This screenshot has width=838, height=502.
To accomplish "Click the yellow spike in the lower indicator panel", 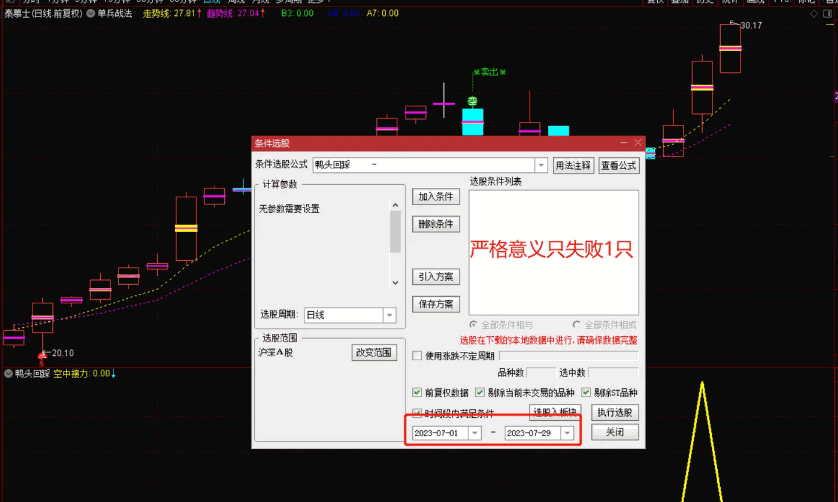I will coord(702,442).
